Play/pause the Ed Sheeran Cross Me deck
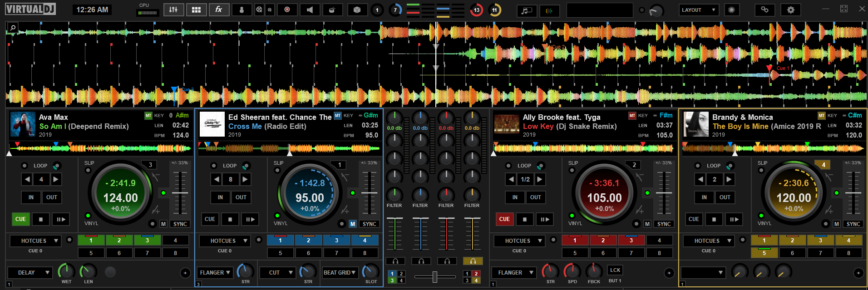 [x=250, y=219]
